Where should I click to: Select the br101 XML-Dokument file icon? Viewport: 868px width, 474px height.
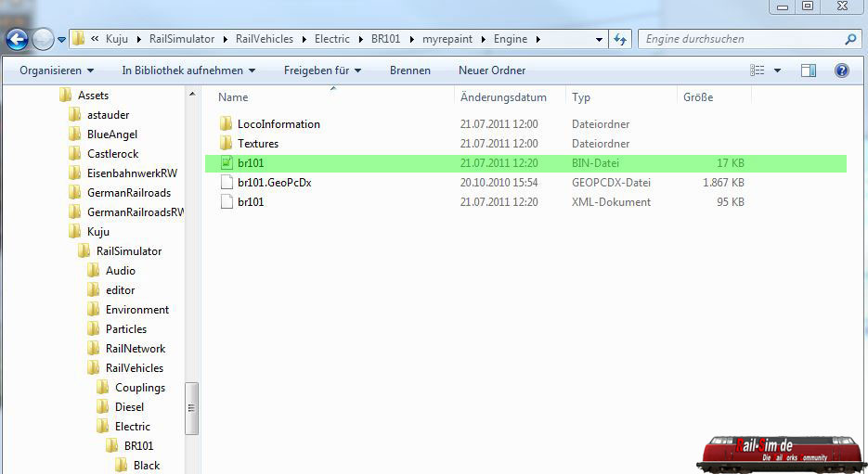click(x=227, y=202)
